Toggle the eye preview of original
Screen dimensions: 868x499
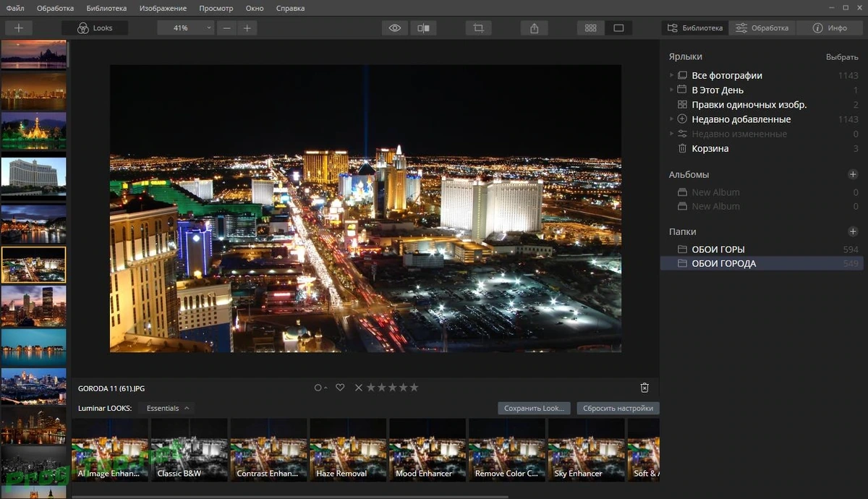point(395,28)
